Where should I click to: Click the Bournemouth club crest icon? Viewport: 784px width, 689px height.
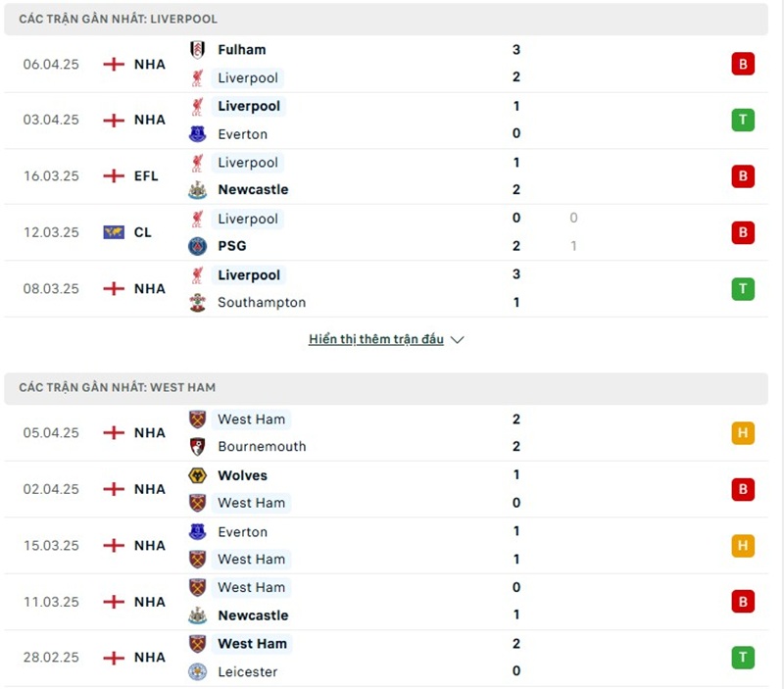198,447
